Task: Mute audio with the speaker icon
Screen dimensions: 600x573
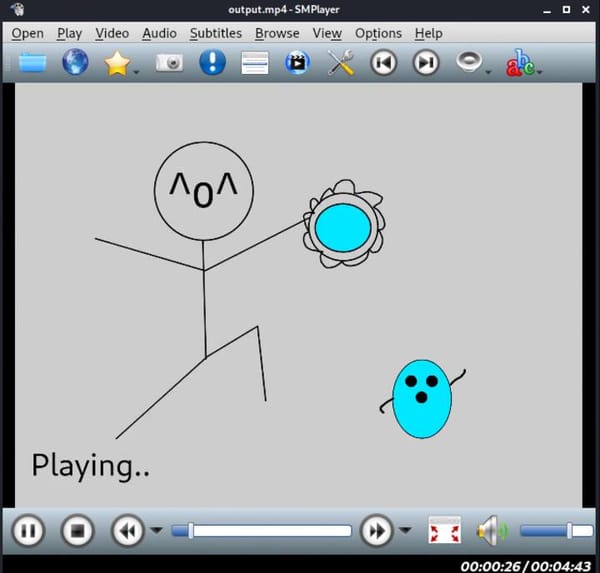Action: point(490,530)
